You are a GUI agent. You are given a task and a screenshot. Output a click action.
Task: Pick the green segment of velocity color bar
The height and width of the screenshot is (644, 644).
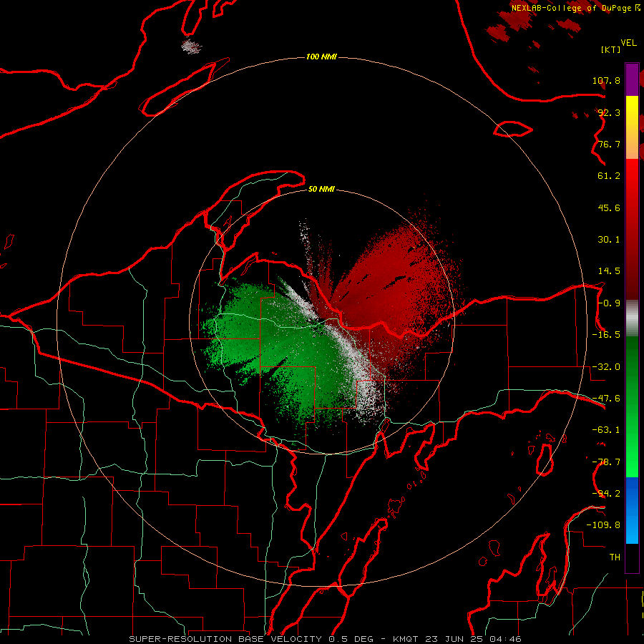(x=632, y=406)
